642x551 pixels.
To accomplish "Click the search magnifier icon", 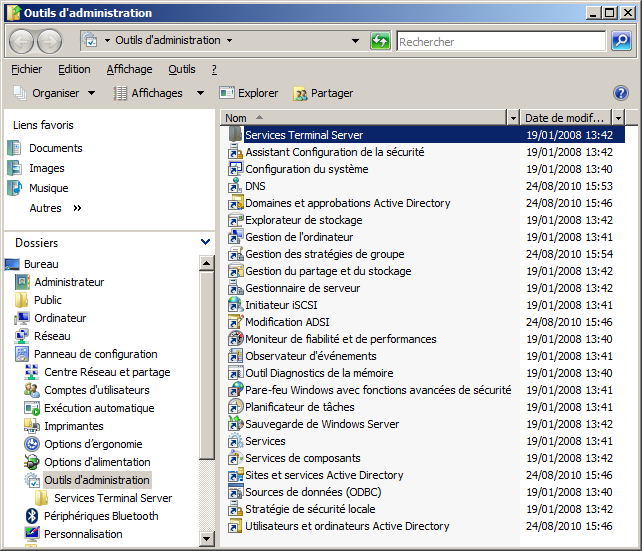I will [x=621, y=41].
